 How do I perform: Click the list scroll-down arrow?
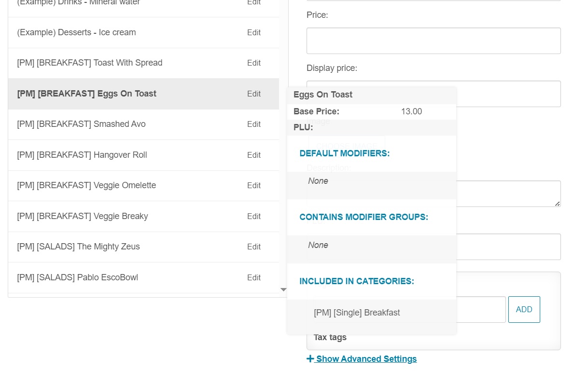click(x=283, y=289)
